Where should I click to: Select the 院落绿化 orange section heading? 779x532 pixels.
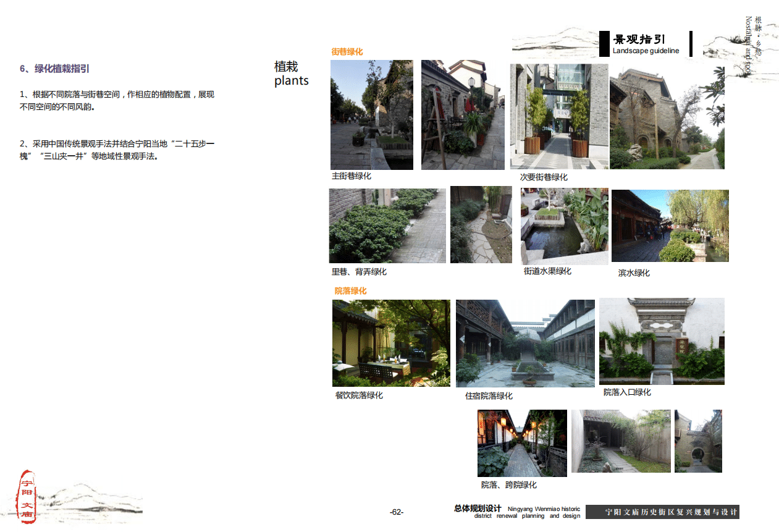tap(351, 289)
